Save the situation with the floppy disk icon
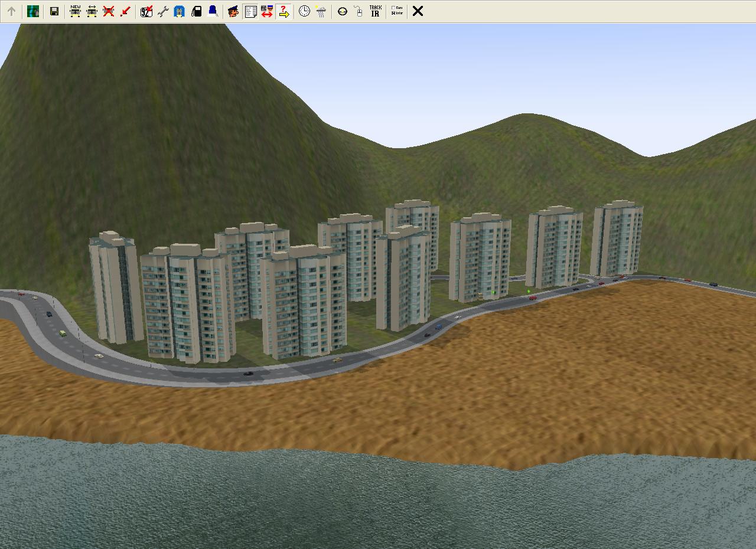Image resolution: width=756 pixels, height=549 pixels. [x=54, y=11]
